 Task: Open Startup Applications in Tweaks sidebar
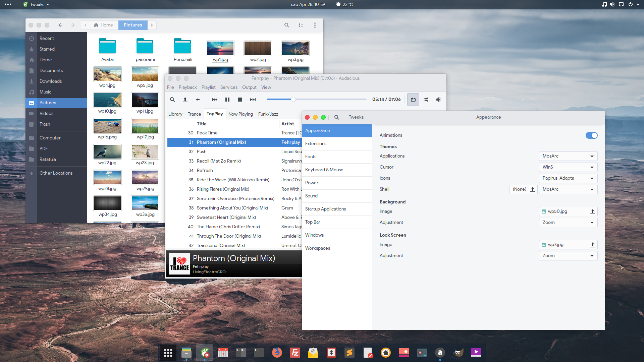tap(337, 209)
